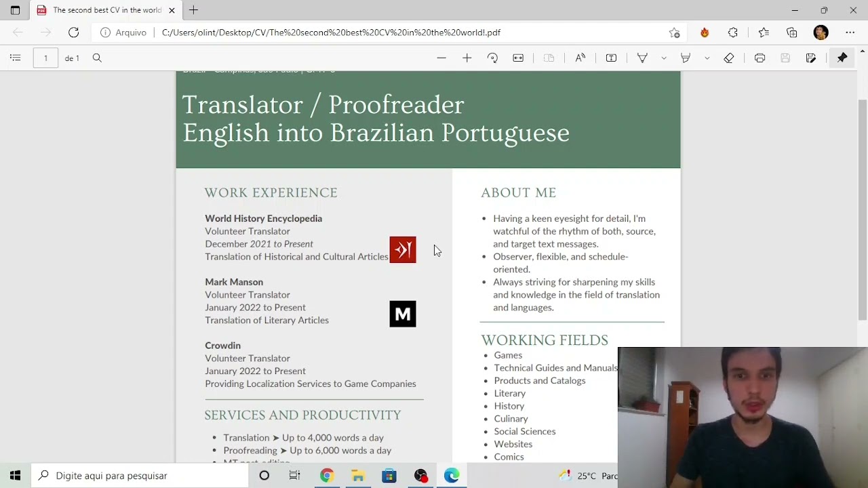Select the Add text tool
Screen dimensions: 868x488
tap(611, 58)
